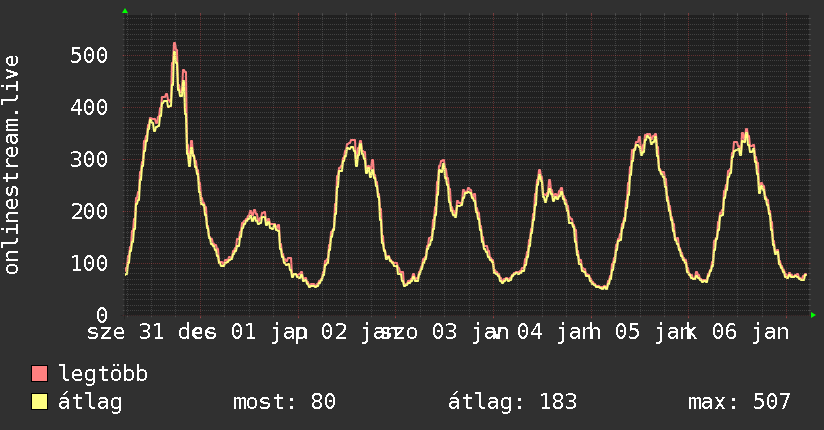Click the green arrow ending the x-axis

point(813,315)
